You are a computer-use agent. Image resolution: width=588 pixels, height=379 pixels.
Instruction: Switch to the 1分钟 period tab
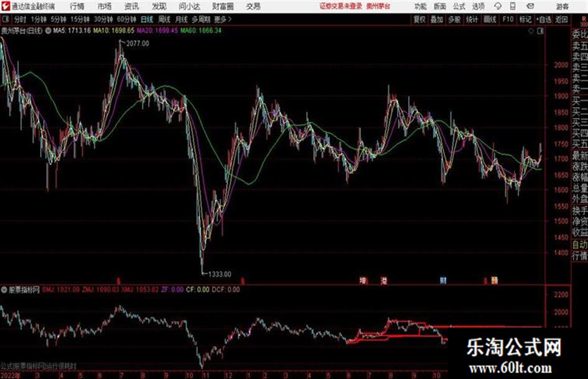coord(39,19)
